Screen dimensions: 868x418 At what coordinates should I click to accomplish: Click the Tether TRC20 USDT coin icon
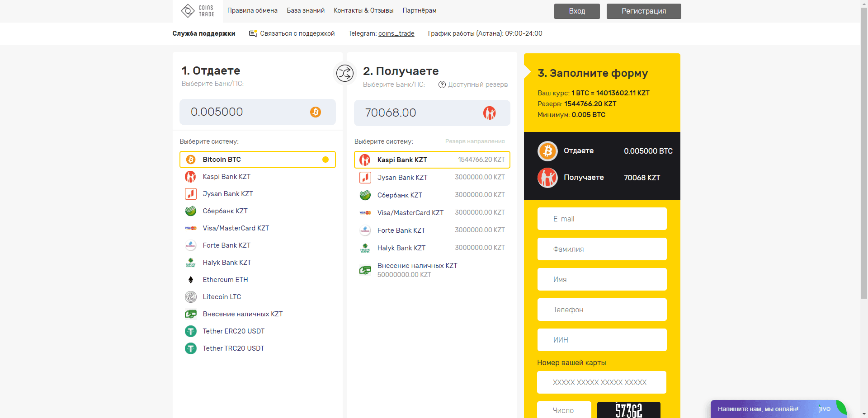[x=190, y=348]
